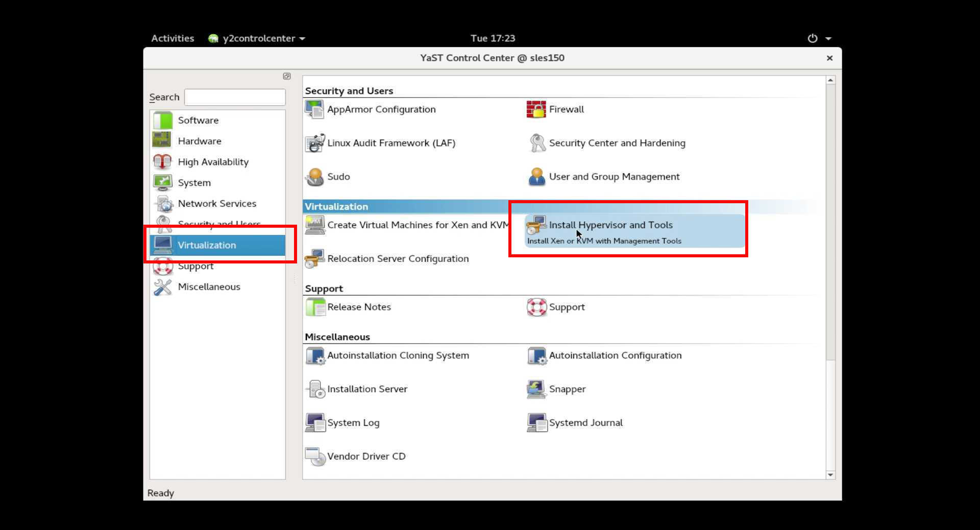Image resolution: width=980 pixels, height=530 pixels.
Task: Click the Virtualization section header
Action: click(336, 206)
